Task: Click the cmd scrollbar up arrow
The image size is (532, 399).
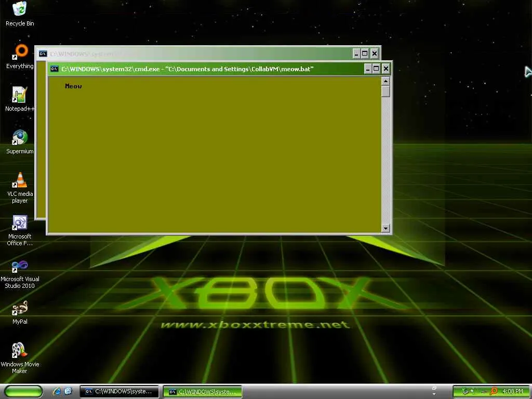Action: tap(385, 81)
